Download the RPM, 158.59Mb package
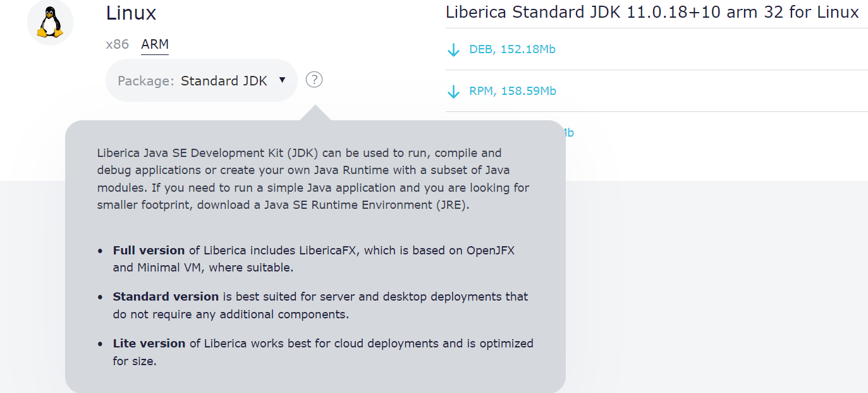This screenshot has height=393, width=868. coord(513,91)
